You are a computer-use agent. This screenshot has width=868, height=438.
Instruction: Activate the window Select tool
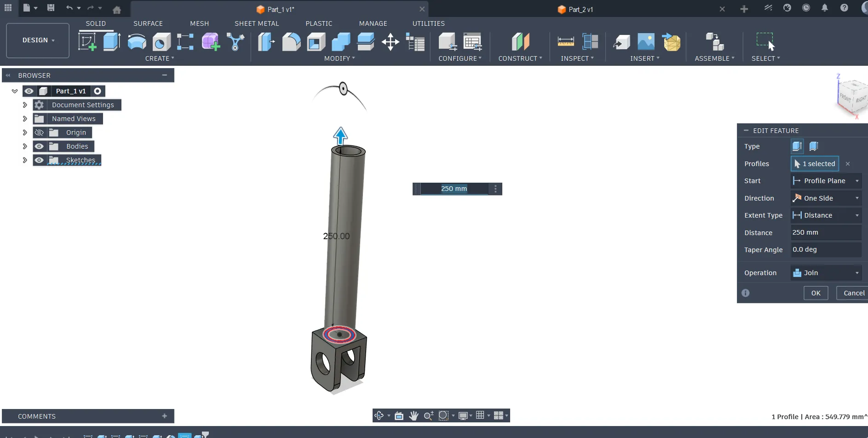coord(766,42)
